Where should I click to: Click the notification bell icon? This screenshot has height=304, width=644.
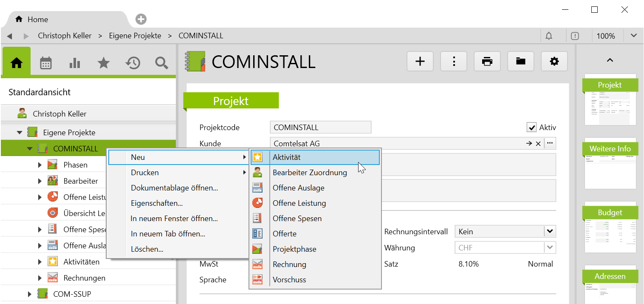[x=549, y=36]
